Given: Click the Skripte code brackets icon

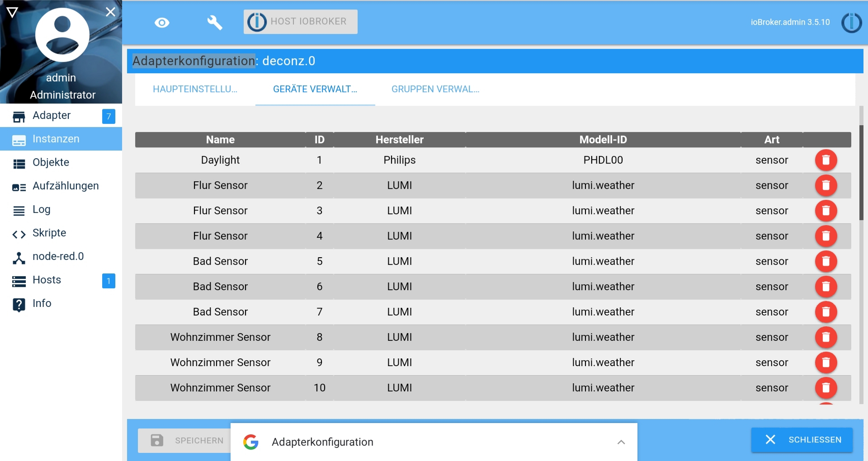Looking at the screenshot, I should click(x=19, y=234).
